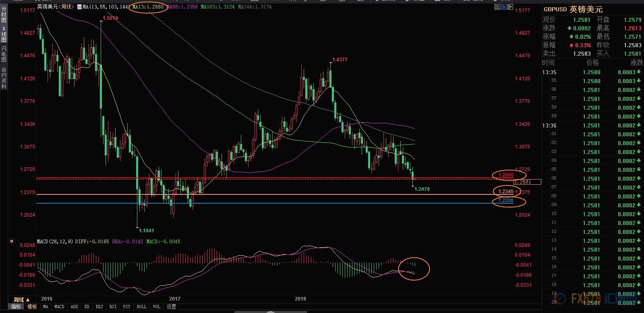Click the 时间 column header
The width and height of the screenshot is (644, 313).
point(549,63)
